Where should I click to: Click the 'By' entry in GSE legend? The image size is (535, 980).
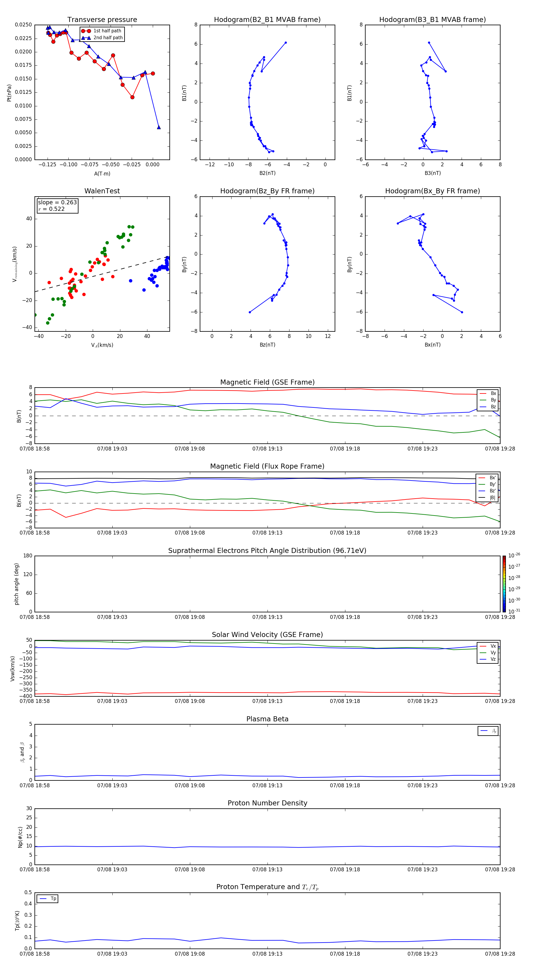point(488,400)
